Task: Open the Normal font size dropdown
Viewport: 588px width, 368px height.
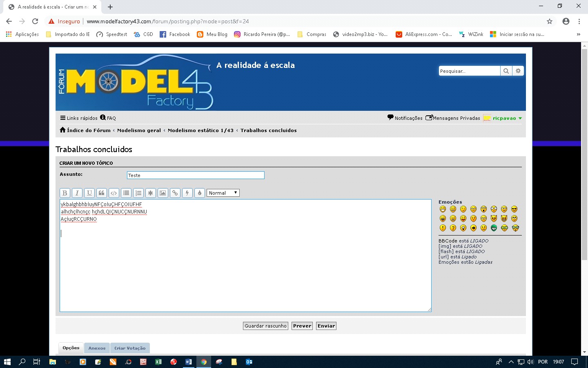Action: [x=223, y=193]
